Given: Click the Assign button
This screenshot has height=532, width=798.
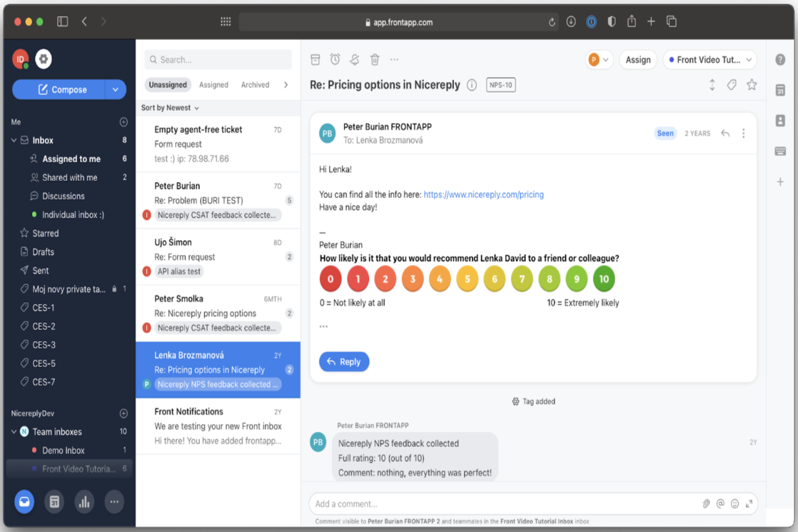Looking at the screenshot, I should pos(638,60).
